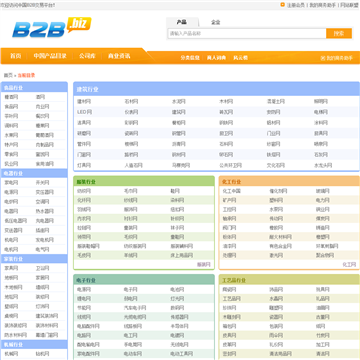The image size is (360, 360).
Task: Click 毛巾网 in the 服装行业 panel
Action: click(130, 191)
